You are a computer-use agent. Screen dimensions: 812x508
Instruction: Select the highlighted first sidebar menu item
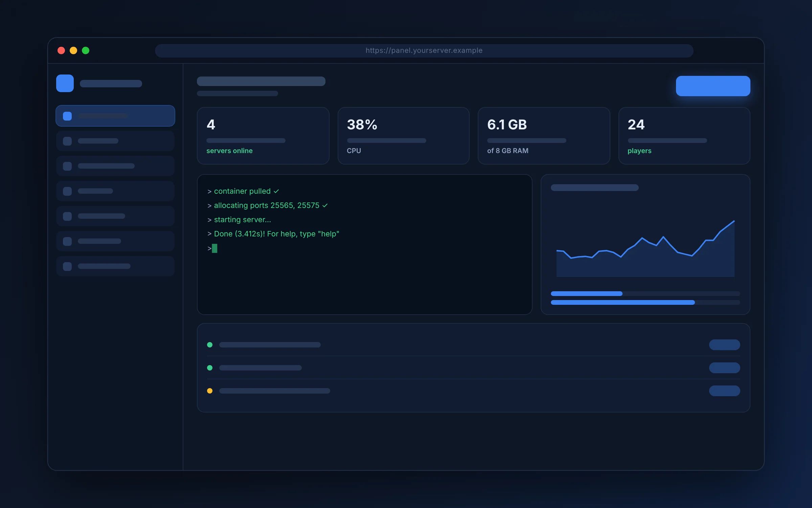click(115, 116)
